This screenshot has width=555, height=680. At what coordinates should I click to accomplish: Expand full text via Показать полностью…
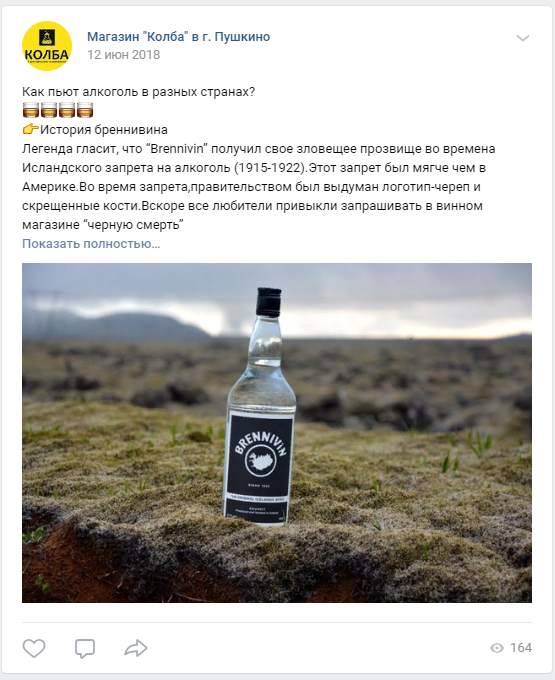pos(91,244)
